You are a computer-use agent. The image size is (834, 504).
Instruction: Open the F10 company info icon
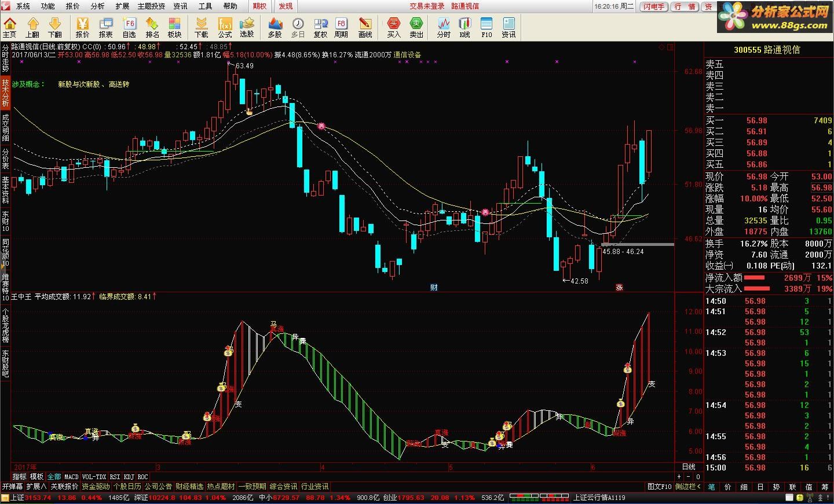487,27
